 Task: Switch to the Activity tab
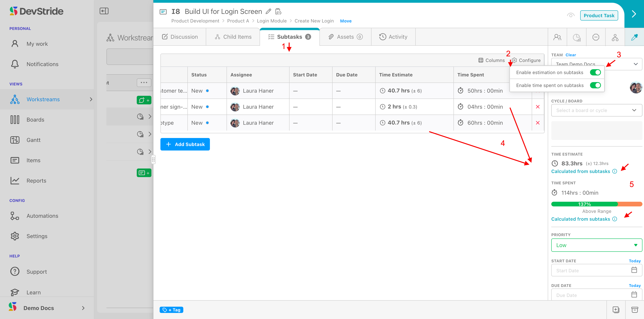[393, 37]
